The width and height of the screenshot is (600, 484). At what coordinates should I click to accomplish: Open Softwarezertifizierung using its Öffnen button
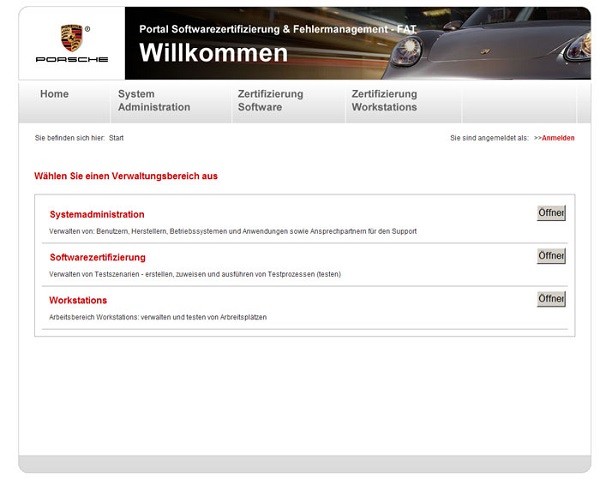[x=551, y=256]
